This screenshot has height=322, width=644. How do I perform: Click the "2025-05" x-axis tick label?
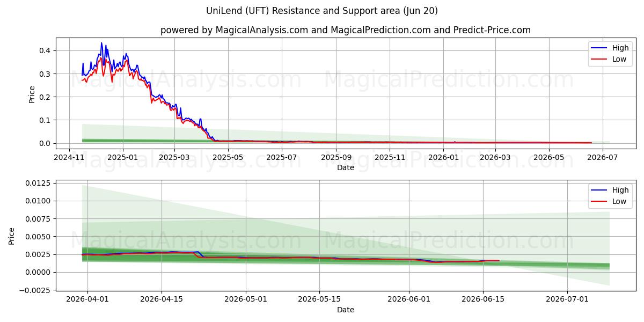point(228,157)
